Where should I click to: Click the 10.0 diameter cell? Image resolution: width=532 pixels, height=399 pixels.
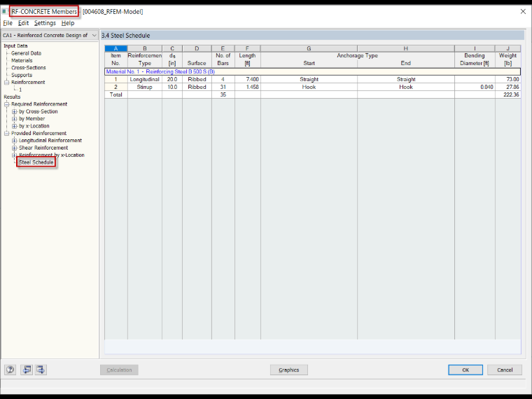click(172, 87)
